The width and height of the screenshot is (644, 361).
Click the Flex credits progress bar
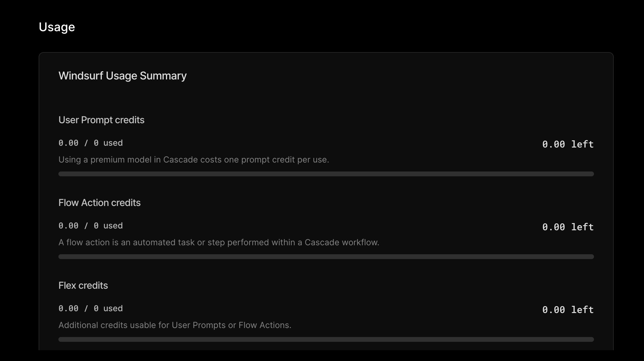click(326, 339)
